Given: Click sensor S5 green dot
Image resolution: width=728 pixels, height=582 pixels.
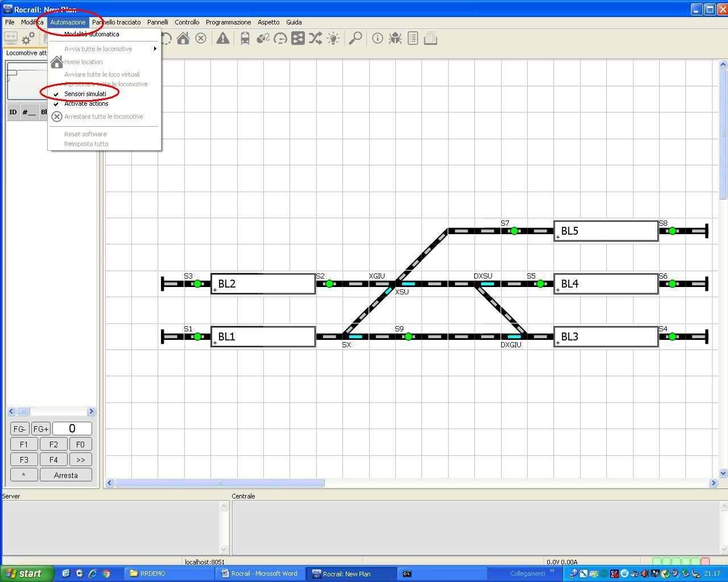Looking at the screenshot, I should 540,284.
